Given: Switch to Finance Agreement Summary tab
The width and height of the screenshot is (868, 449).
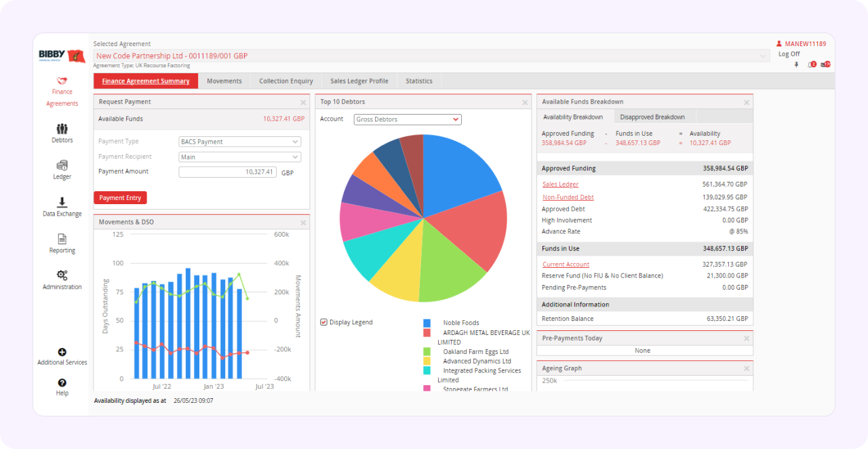Looking at the screenshot, I should [x=146, y=81].
